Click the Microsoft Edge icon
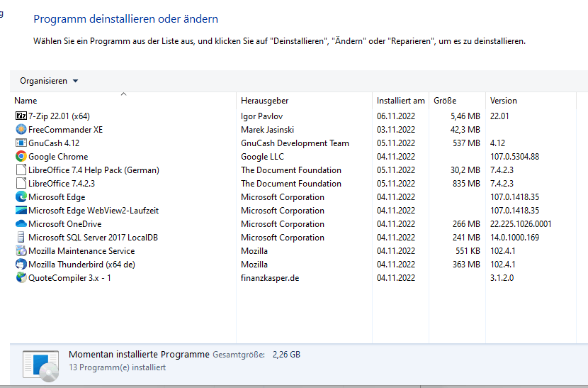Image resolution: width=588 pixels, height=388 pixels. click(21, 197)
